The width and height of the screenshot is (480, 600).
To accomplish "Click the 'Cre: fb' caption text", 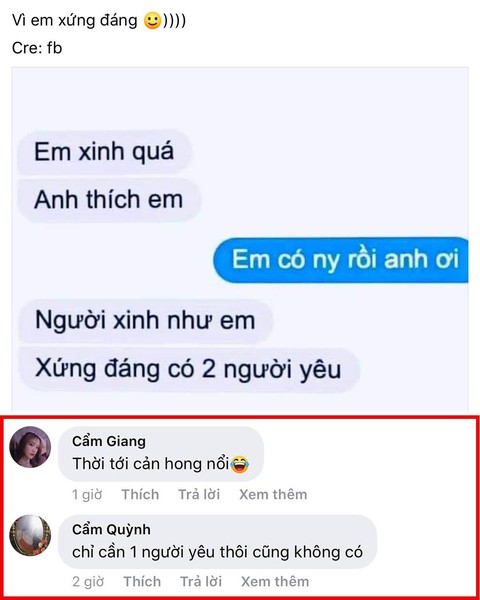I will [37, 48].
